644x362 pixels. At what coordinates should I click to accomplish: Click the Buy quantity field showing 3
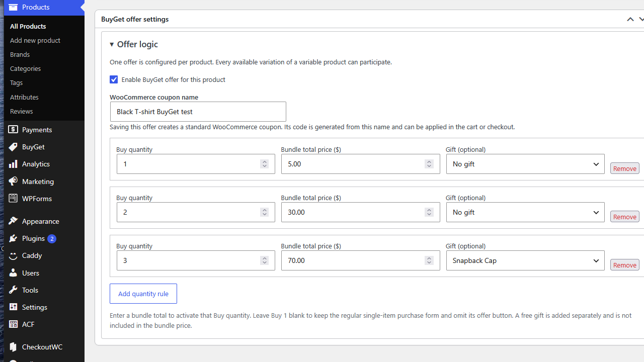[x=196, y=260]
